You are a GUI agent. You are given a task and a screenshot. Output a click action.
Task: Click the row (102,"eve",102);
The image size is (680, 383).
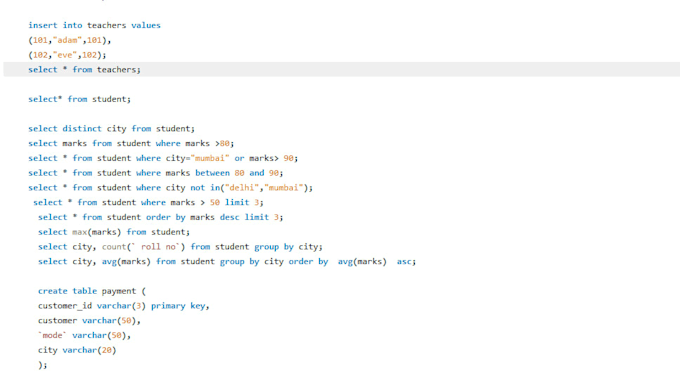click(x=67, y=55)
